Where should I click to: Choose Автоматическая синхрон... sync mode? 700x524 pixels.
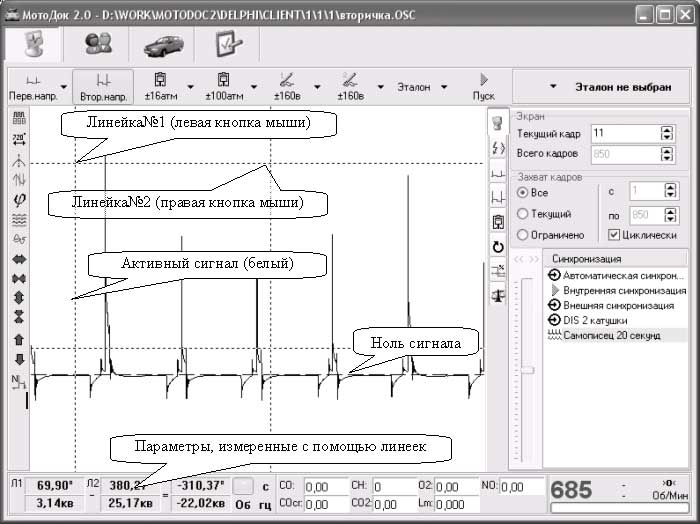(x=616, y=275)
